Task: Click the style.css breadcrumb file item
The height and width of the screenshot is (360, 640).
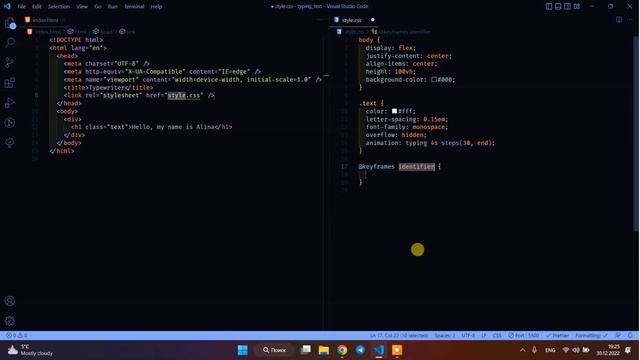Action: [351, 31]
